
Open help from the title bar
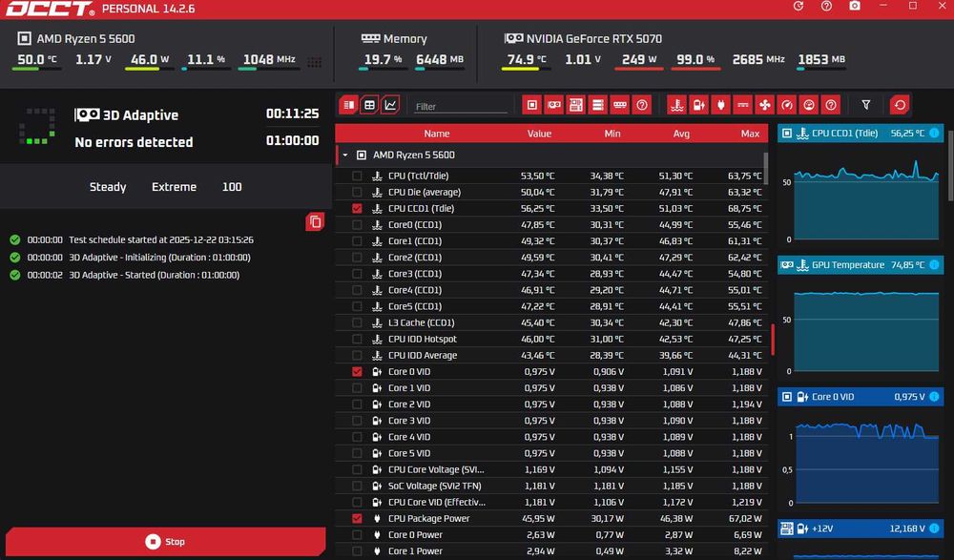826,6
